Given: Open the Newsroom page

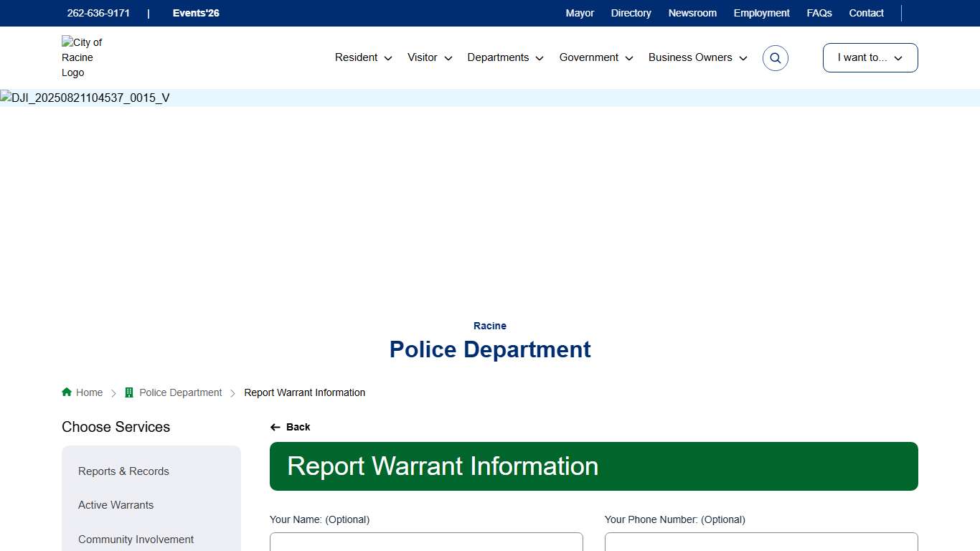Looking at the screenshot, I should coord(692,13).
